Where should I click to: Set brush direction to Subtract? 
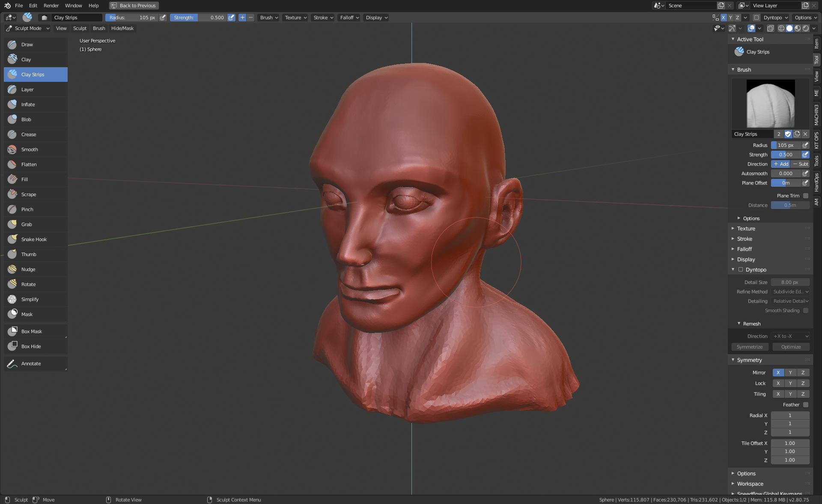(800, 164)
